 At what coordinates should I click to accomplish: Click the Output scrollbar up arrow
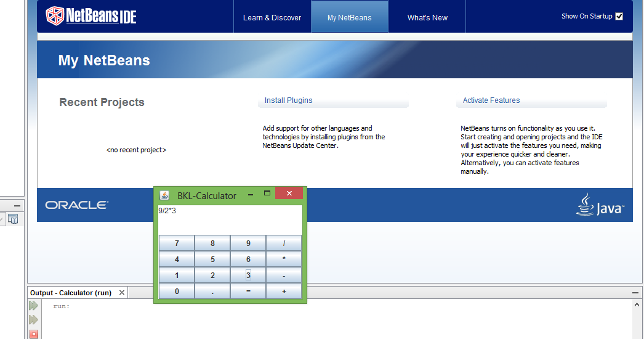pyautogui.click(x=637, y=305)
